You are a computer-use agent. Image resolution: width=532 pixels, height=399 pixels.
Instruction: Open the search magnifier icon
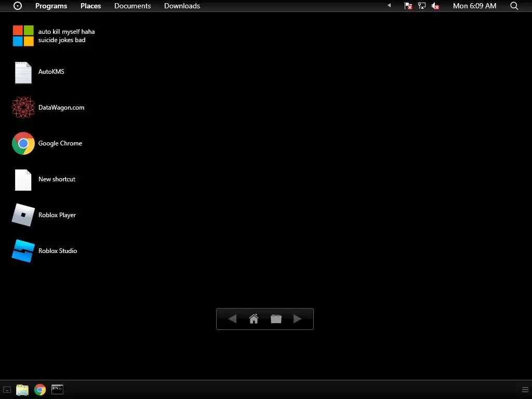514,6
